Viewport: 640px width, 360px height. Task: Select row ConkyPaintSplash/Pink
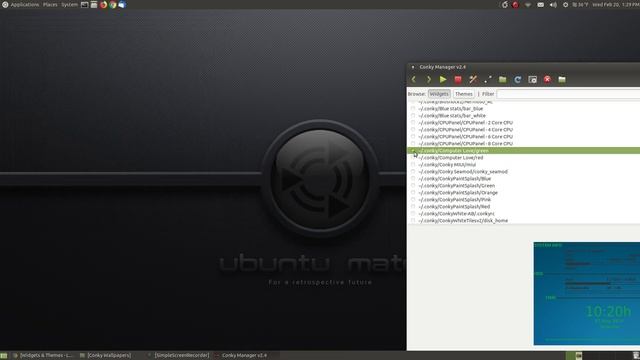(523, 200)
